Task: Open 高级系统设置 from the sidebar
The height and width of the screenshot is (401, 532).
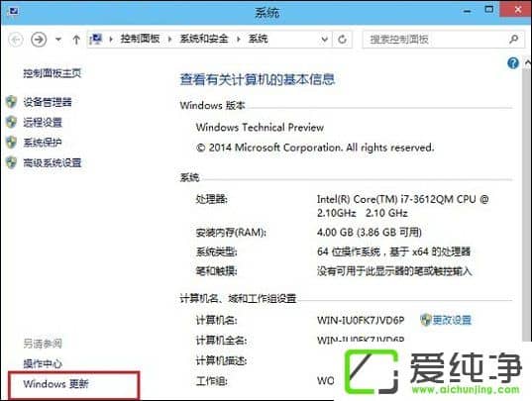Action: [x=53, y=163]
